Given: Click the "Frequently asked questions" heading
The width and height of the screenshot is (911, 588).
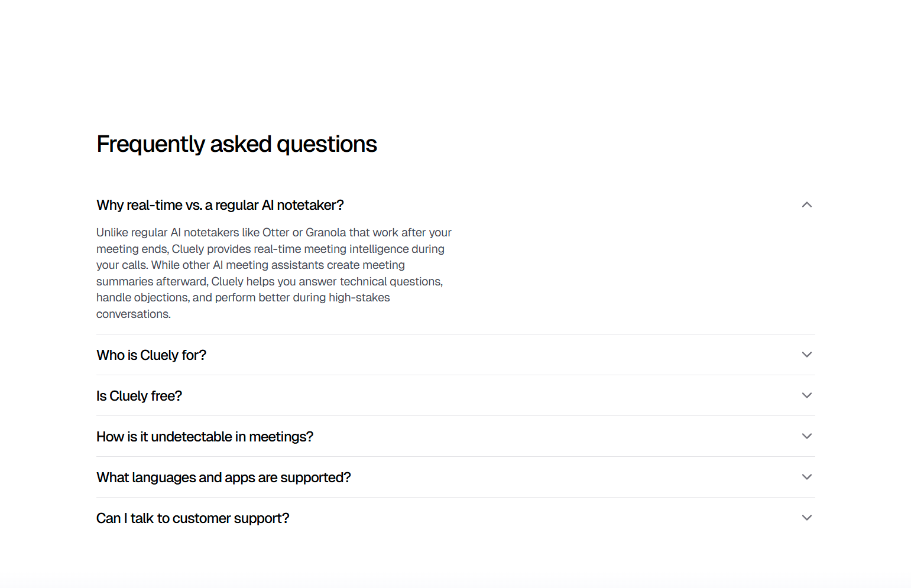Looking at the screenshot, I should (x=236, y=144).
